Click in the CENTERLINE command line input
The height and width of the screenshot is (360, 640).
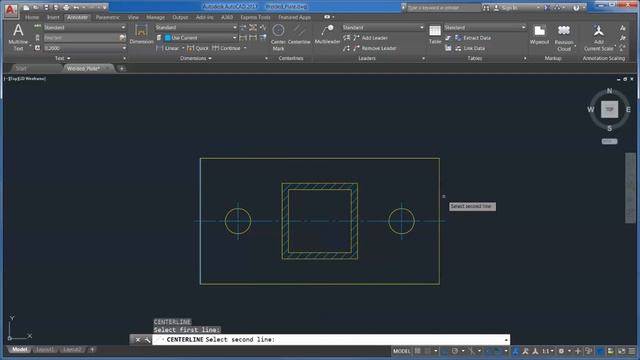click(331, 340)
